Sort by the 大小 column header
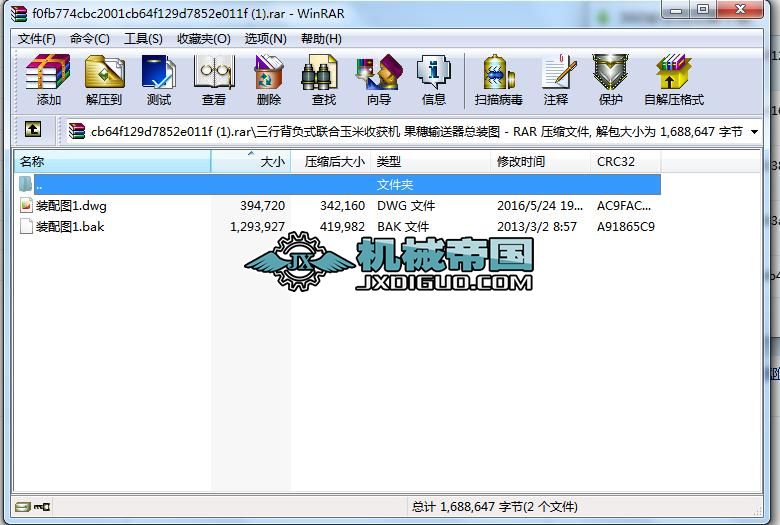 click(251, 162)
